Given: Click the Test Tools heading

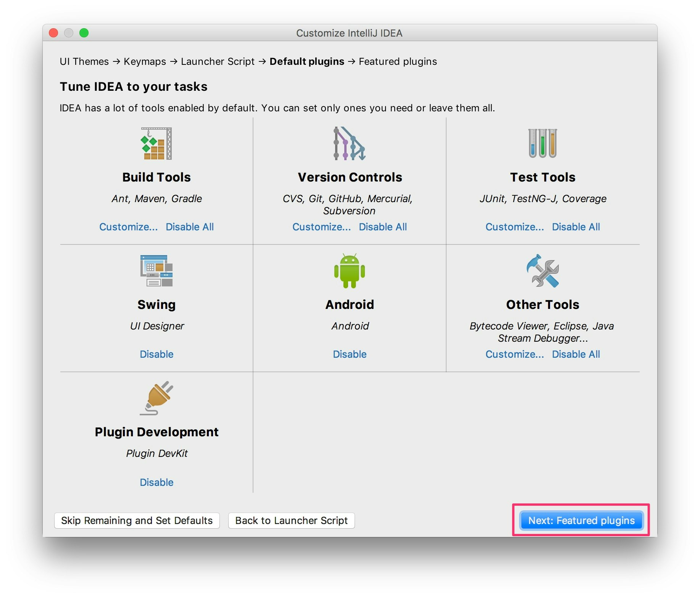Looking at the screenshot, I should (x=543, y=177).
